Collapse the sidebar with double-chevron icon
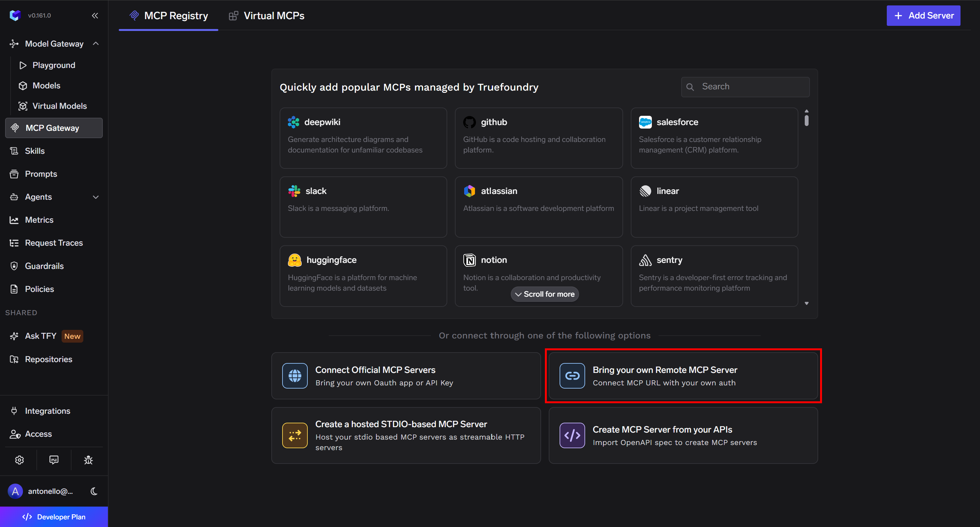The height and width of the screenshot is (527, 980). pos(95,16)
